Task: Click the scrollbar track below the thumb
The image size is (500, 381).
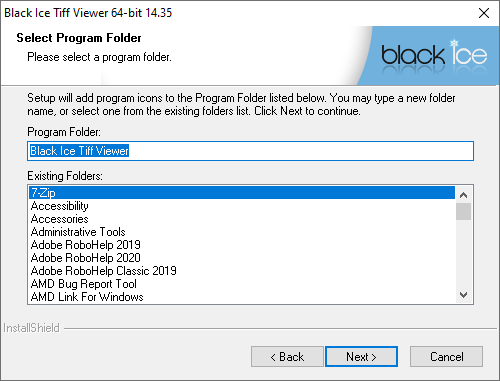Action: pyautogui.click(x=463, y=253)
